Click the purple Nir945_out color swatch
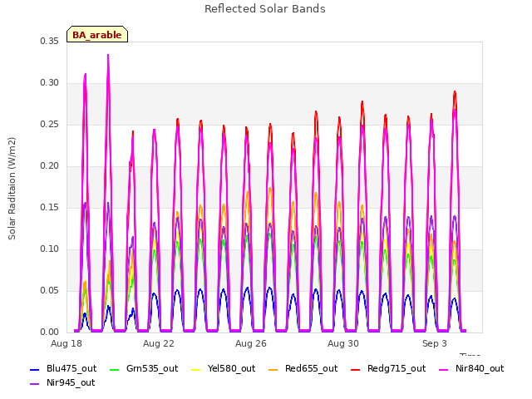This screenshot has height=399, width=532. tap(35, 384)
